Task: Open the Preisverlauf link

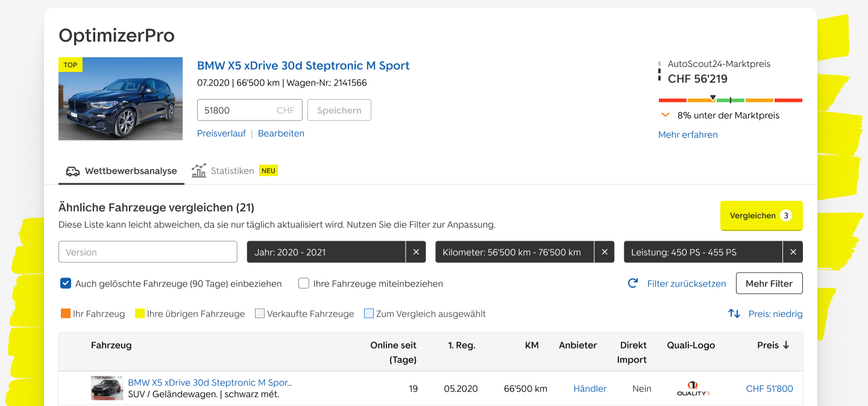Action: (221, 133)
